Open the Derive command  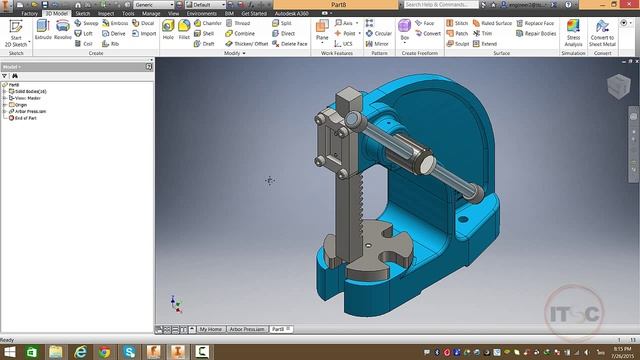113,33
